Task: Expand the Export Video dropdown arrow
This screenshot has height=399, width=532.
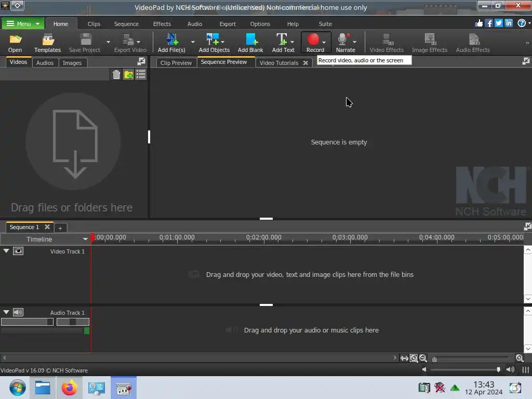Action: point(138,42)
